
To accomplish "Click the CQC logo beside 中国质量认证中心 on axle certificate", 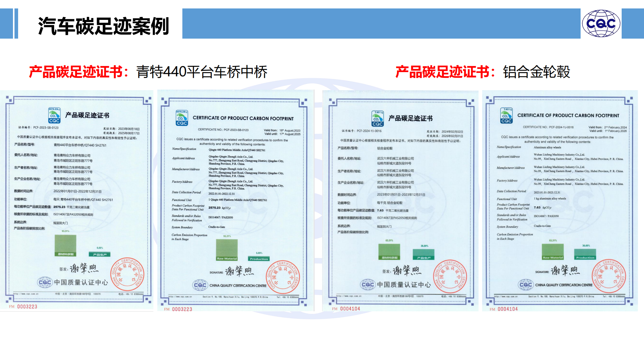I will [x=45, y=282].
